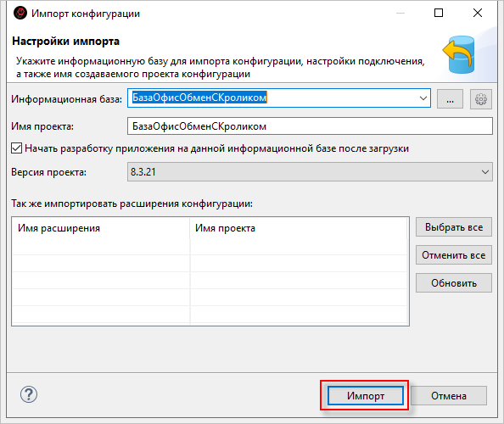Maximize the Импорт конфигурации window

tap(439, 13)
